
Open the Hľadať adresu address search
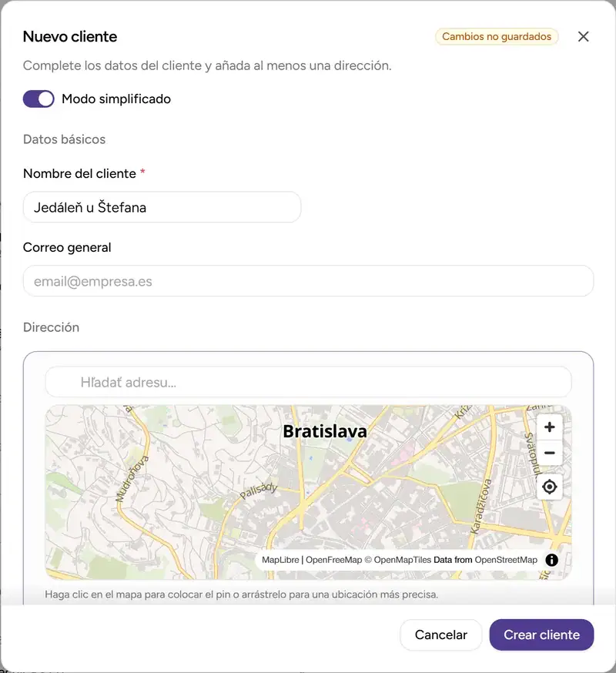click(x=308, y=382)
